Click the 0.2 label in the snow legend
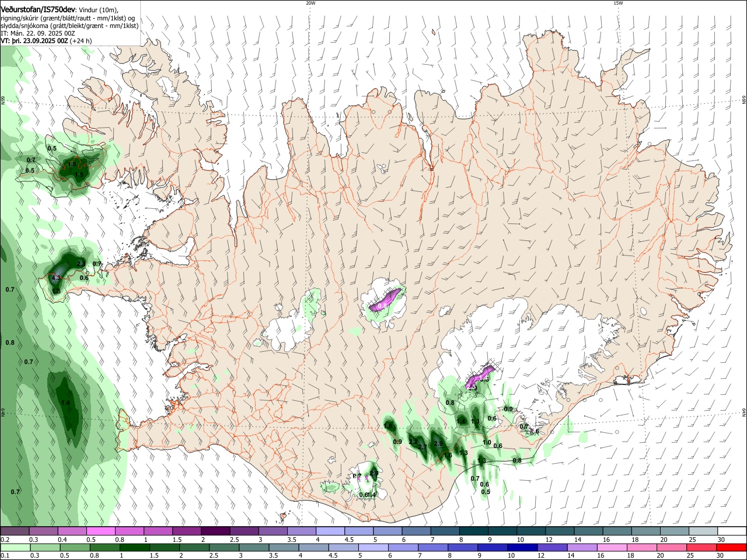 point(5,540)
